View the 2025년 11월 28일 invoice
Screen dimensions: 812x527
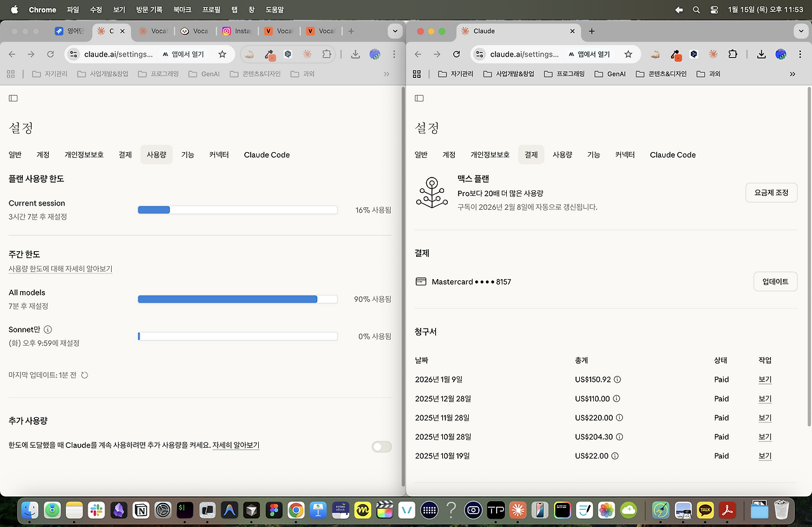click(765, 418)
